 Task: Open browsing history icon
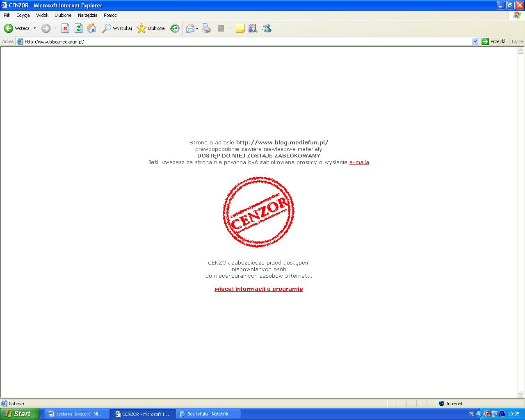(x=175, y=28)
